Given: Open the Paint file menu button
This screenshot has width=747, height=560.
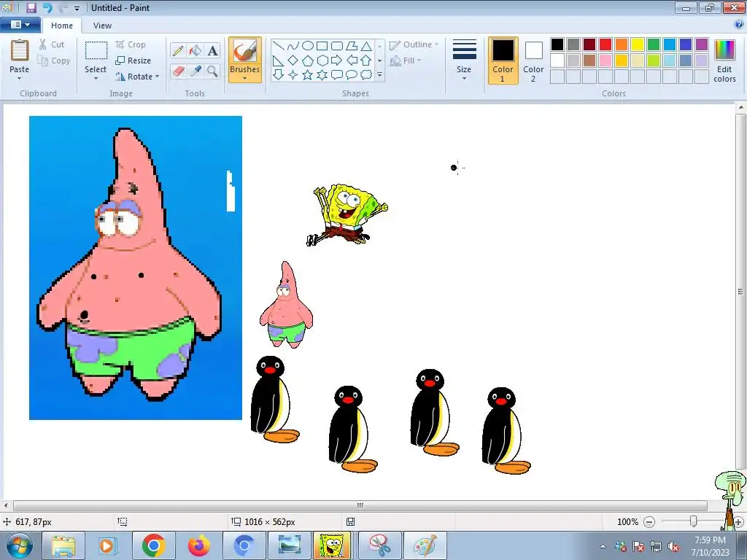Looking at the screenshot, I should pyautogui.click(x=20, y=25).
